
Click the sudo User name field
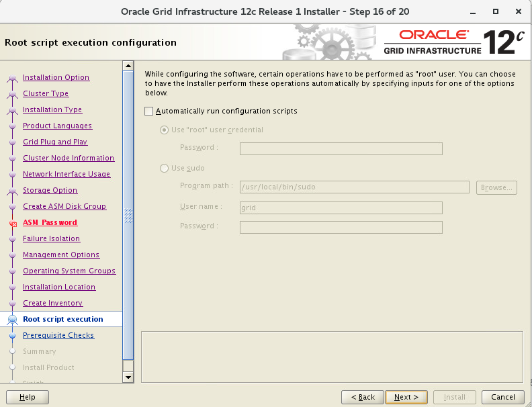341,208
